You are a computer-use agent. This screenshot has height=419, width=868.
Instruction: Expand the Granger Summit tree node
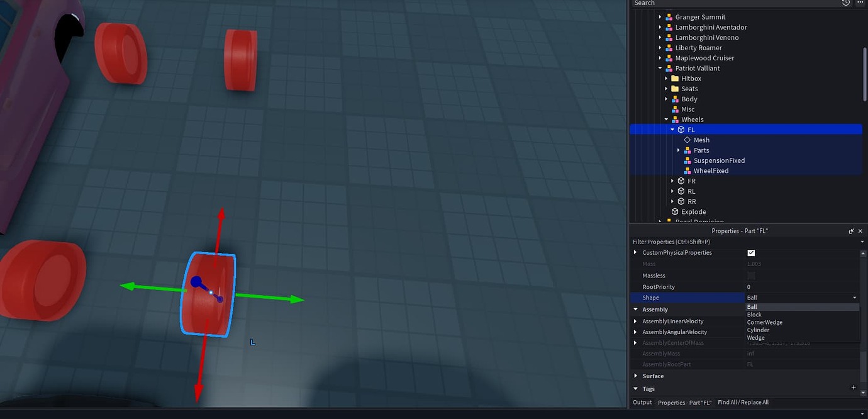(x=660, y=17)
